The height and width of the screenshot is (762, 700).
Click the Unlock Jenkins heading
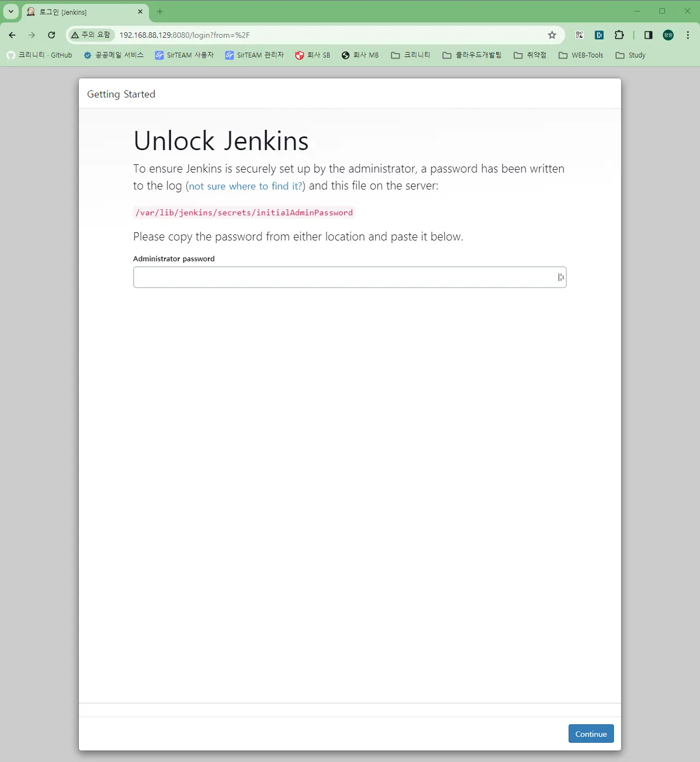[x=221, y=141]
